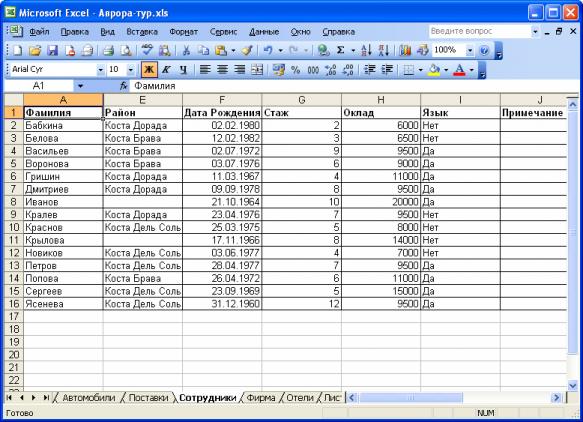Viewport: 583px width, 422px height.
Task: Click the AutoSum sigma icon
Action: [341, 50]
